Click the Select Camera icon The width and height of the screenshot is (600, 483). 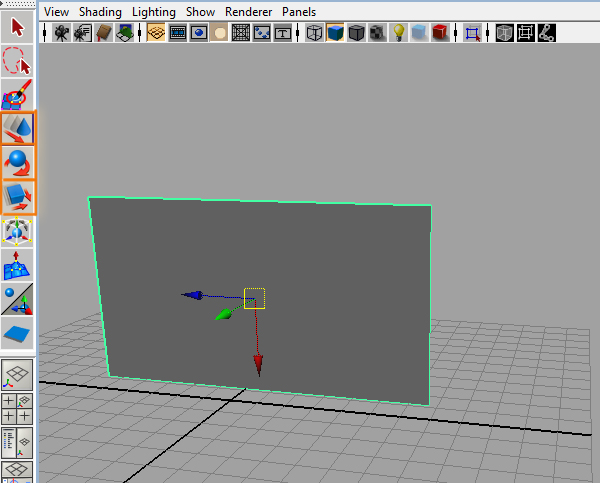[61, 33]
